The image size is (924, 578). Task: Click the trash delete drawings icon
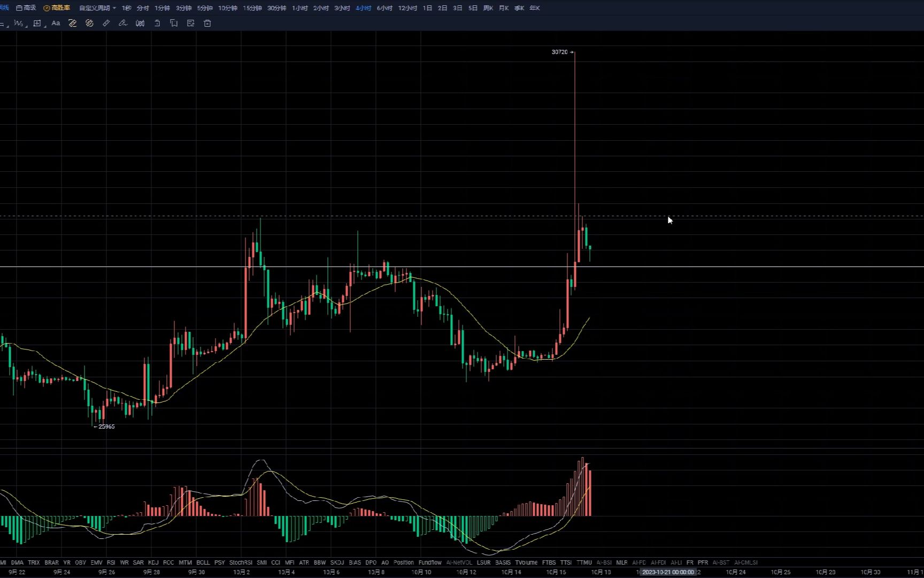(207, 23)
